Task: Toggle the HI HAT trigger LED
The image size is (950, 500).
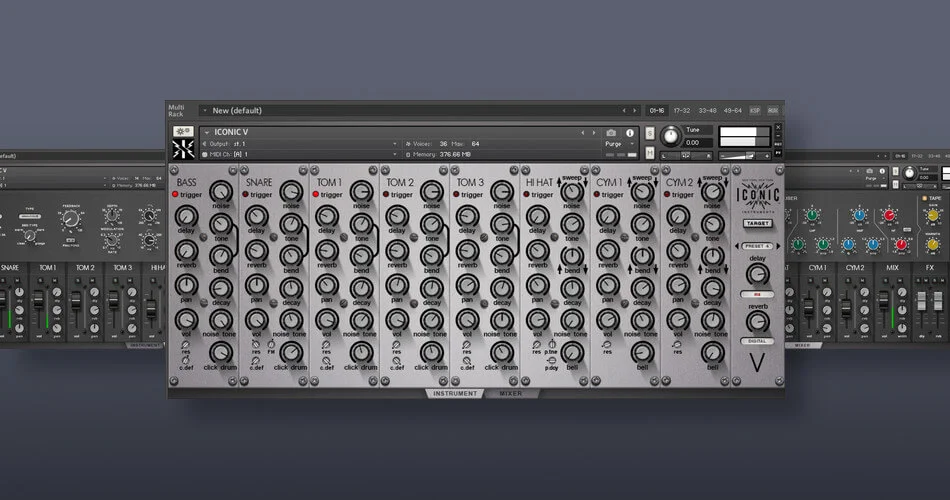Action: tap(526, 195)
